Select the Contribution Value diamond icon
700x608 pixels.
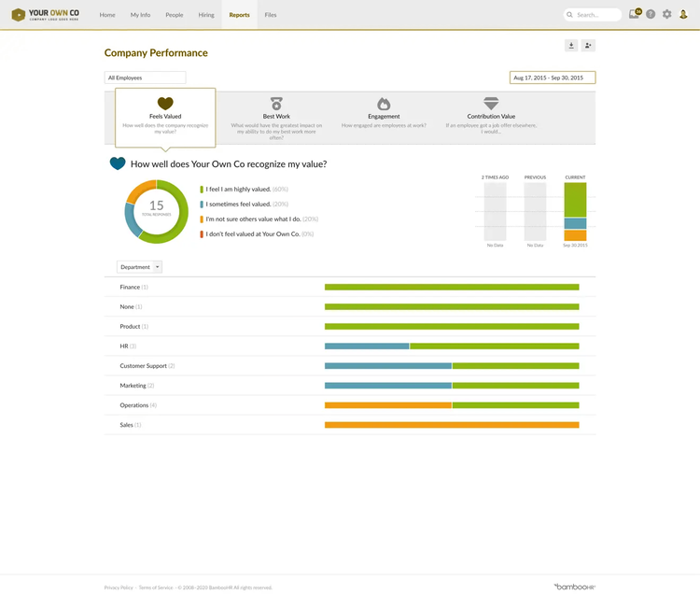coord(491,104)
